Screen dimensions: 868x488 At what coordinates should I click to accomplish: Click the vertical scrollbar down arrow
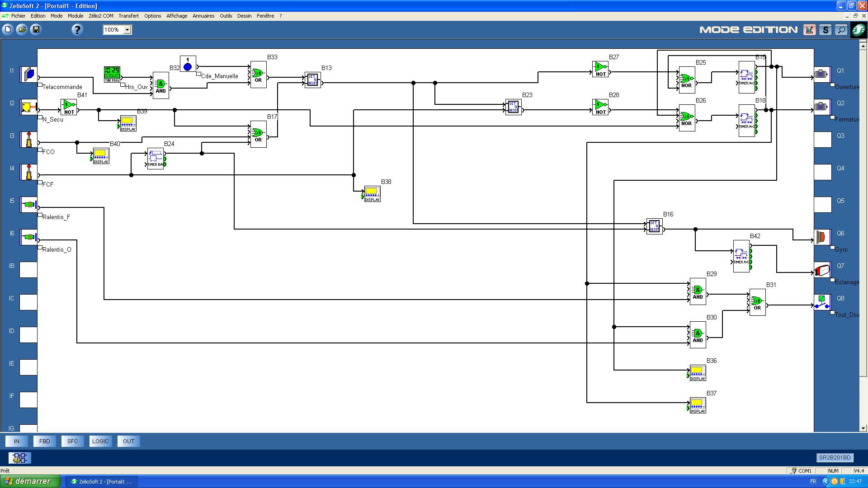pos(863,428)
